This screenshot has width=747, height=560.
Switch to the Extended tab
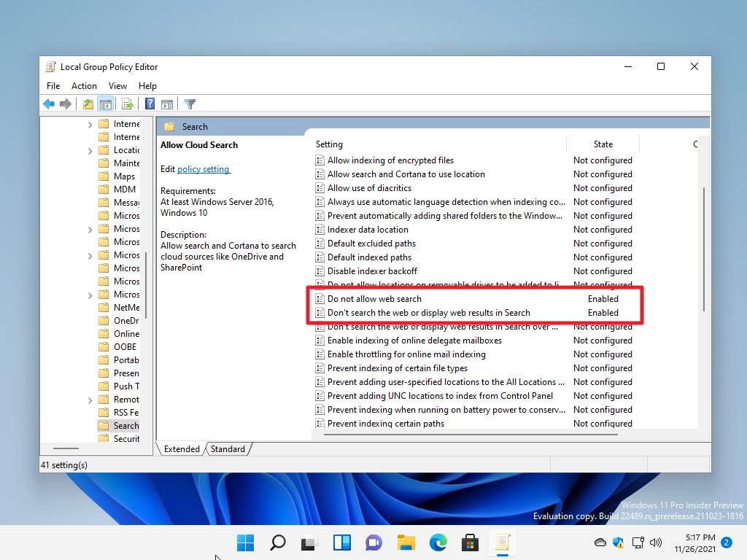[182, 449]
